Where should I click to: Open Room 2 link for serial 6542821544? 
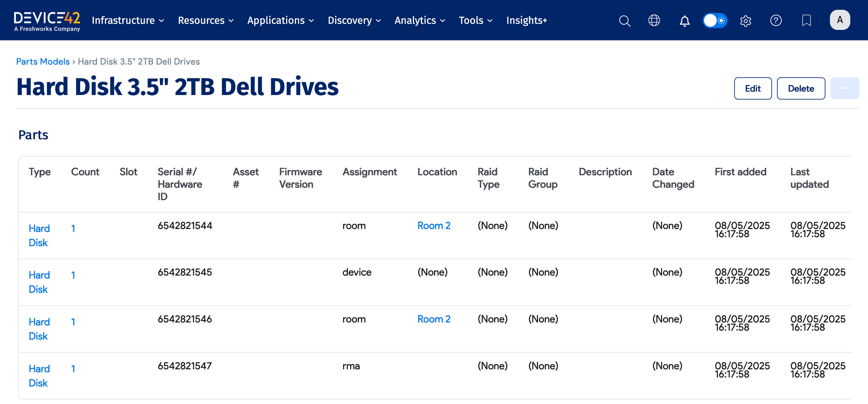click(x=434, y=226)
